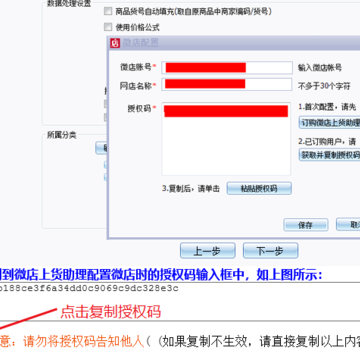Enable the 使用价格公式 checkbox
Image resolution: width=360 pixels, height=360 pixels.
(x=108, y=27)
